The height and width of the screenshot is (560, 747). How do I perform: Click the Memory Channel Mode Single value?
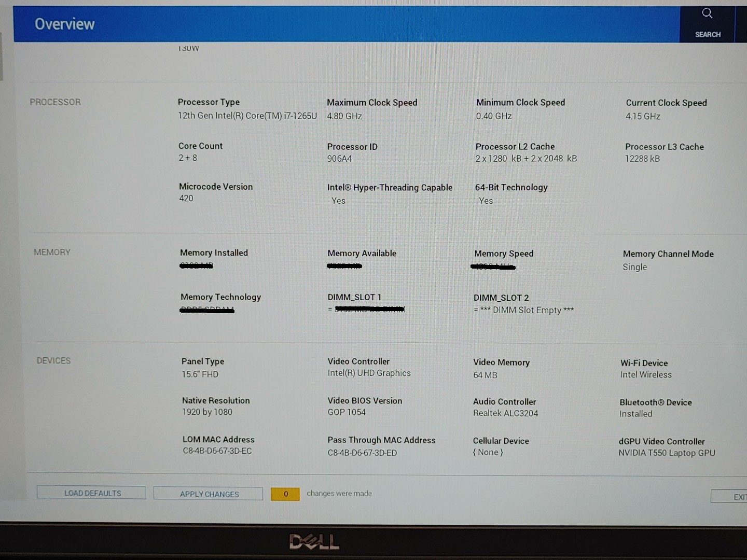634,267
